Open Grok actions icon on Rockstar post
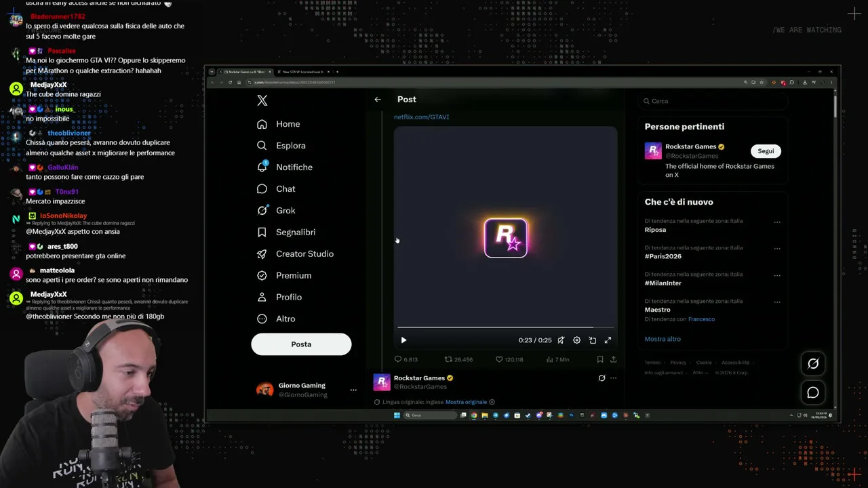 [601, 378]
